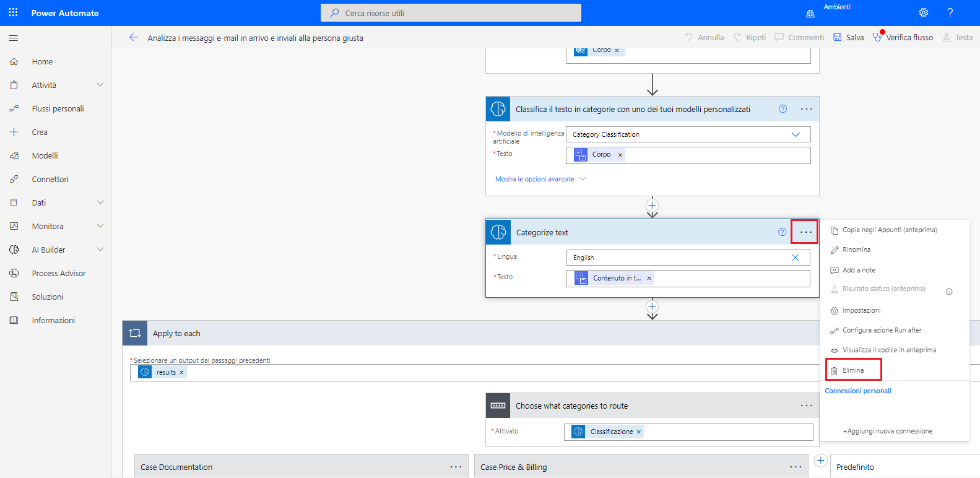Viewport: 980px width, 478px height.
Task: Choose Configura azione Run after
Action: tap(882, 330)
